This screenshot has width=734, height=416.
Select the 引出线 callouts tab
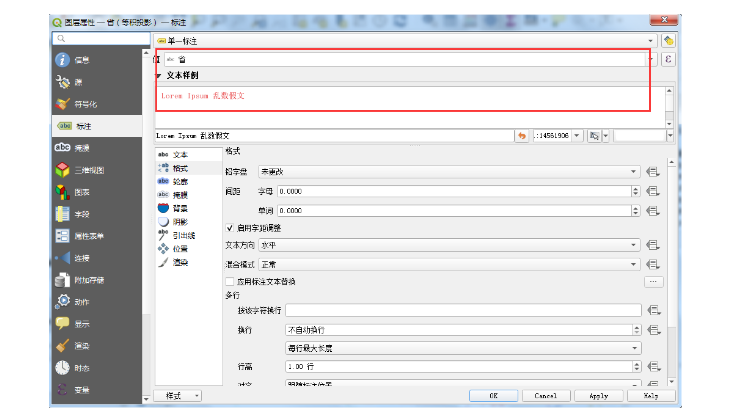click(x=189, y=235)
